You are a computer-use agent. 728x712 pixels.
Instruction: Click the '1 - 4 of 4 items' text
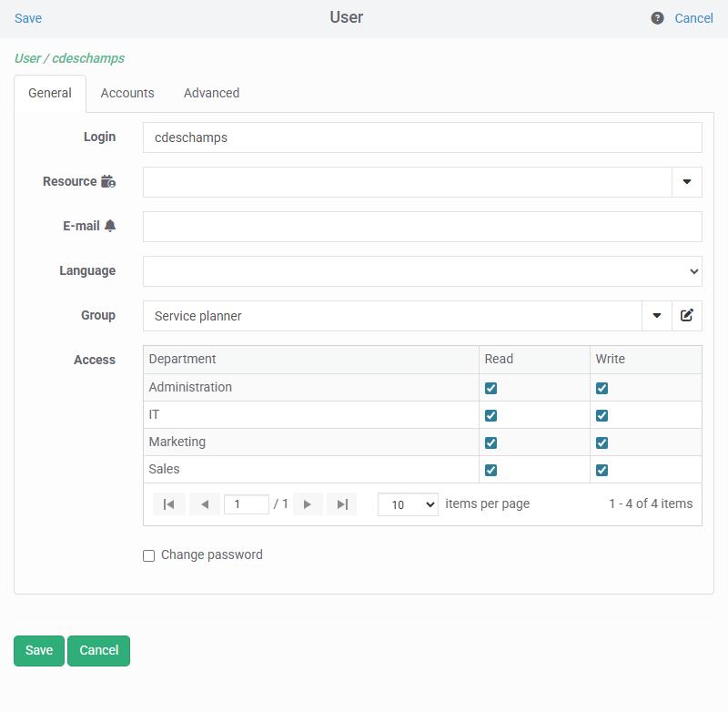(651, 503)
